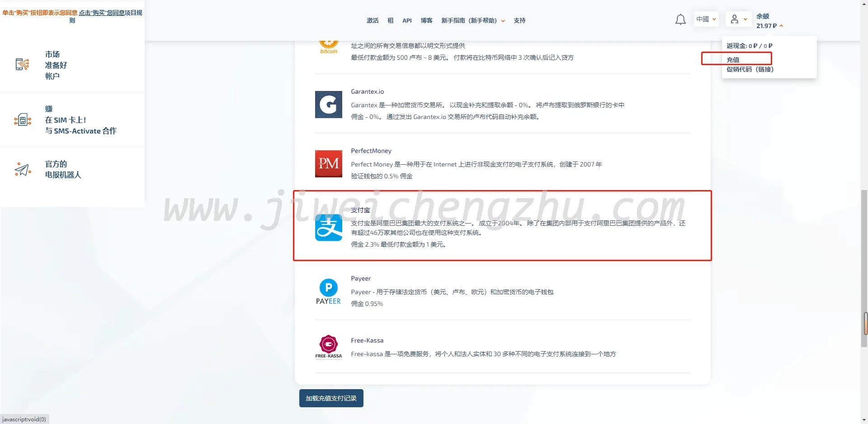868x424 pixels.
Task: Click the 加载充值支付记录 button
Action: [x=331, y=398]
